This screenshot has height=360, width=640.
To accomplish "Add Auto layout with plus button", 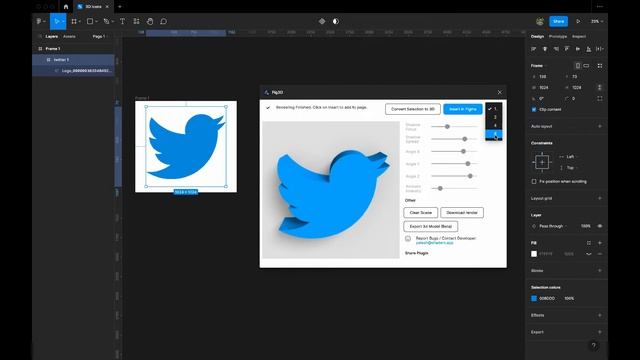I will (x=600, y=126).
